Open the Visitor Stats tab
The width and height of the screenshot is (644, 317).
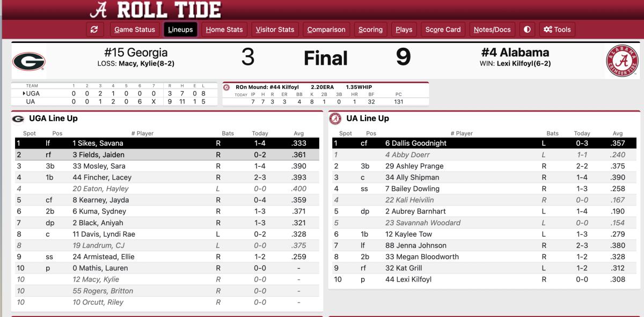(275, 30)
